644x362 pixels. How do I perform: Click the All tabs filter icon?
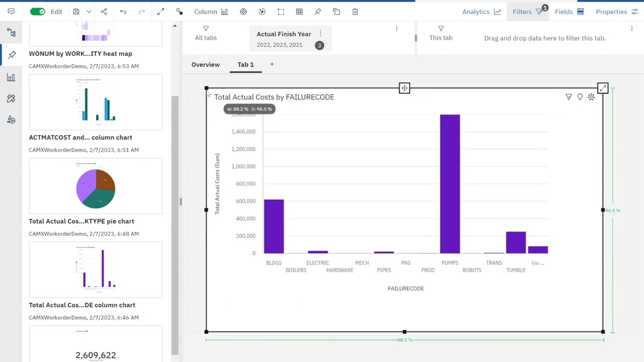pos(206,29)
